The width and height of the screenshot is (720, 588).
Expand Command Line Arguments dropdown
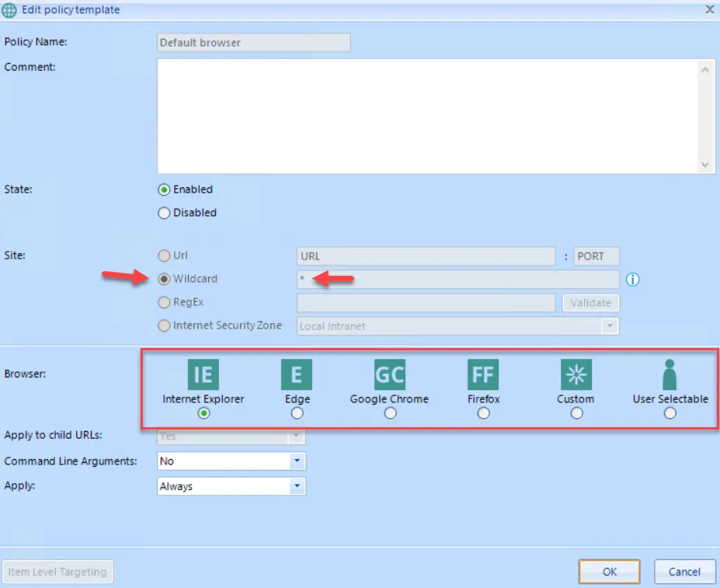[x=297, y=461]
